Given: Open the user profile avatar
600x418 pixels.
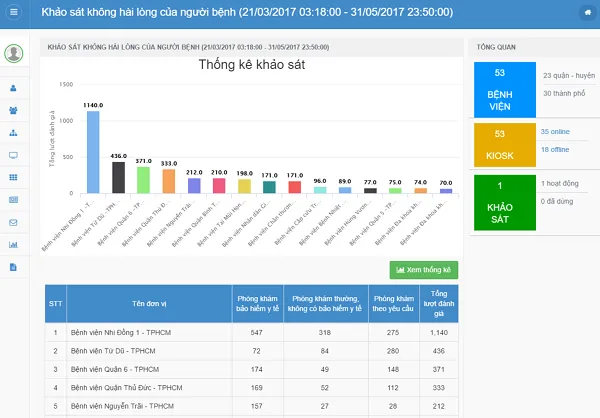Looking at the screenshot, I should click(x=13, y=53).
